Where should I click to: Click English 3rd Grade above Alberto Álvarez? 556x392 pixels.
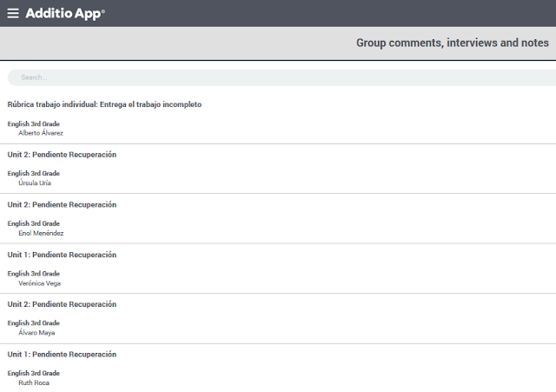point(34,123)
